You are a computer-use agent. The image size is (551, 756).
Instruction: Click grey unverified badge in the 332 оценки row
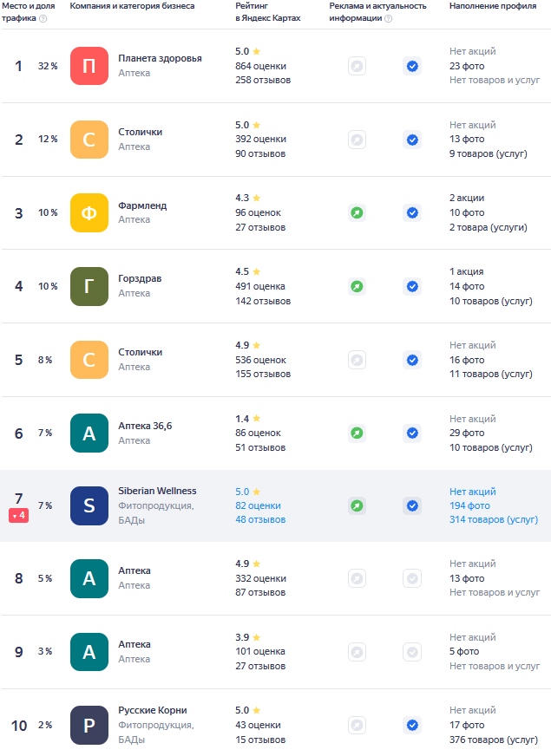[x=412, y=578]
